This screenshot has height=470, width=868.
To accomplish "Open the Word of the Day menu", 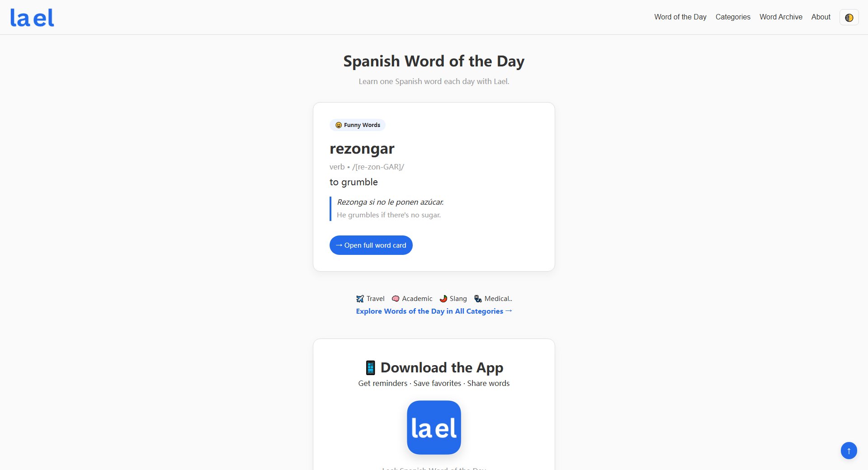I will tap(680, 17).
